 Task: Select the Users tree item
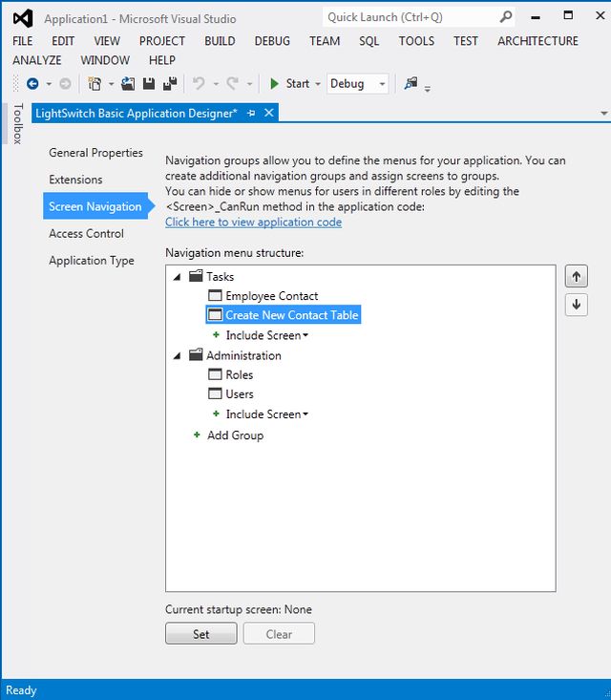click(240, 394)
